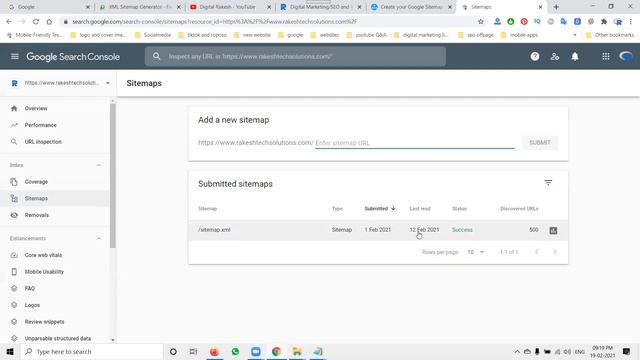Viewport: 640px width, 360px height.
Task: Go to browser home page
Action: tap(49, 22)
